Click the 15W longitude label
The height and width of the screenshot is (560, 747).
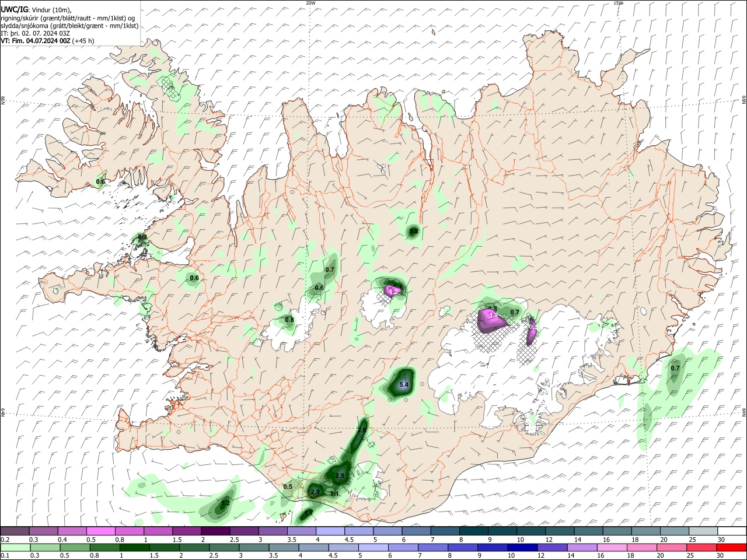[x=619, y=3]
